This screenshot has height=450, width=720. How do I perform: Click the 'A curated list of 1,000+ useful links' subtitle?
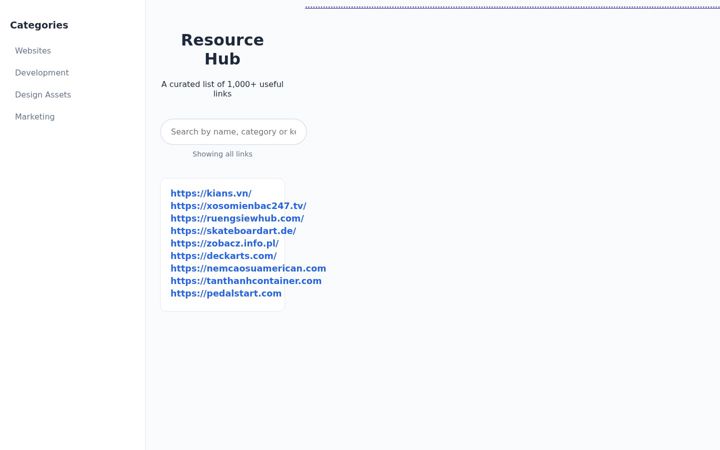(x=222, y=89)
